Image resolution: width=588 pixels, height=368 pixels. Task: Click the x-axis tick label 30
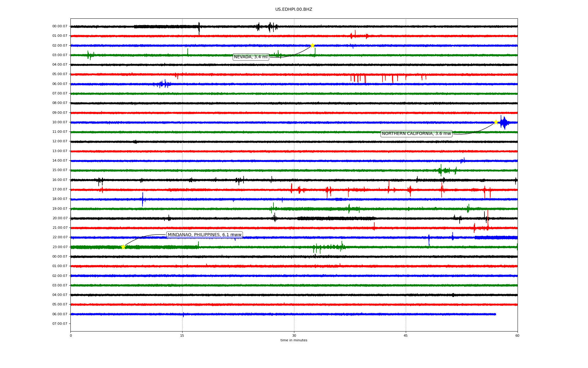tap(294, 335)
